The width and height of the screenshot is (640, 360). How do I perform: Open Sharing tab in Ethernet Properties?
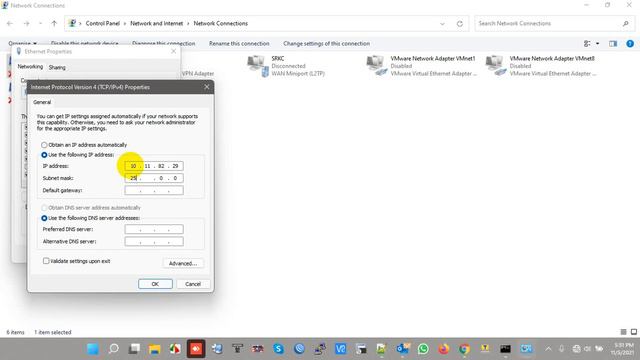click(57, 67)
